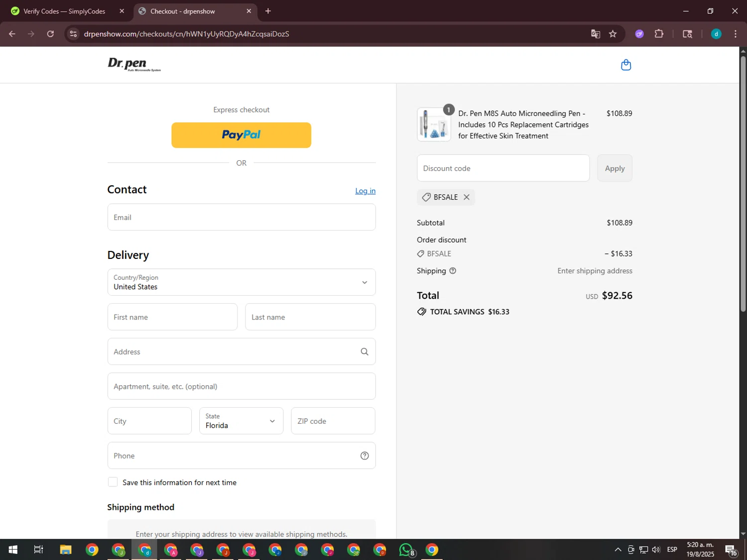Remove the BFSALE discount code tag

467,197
